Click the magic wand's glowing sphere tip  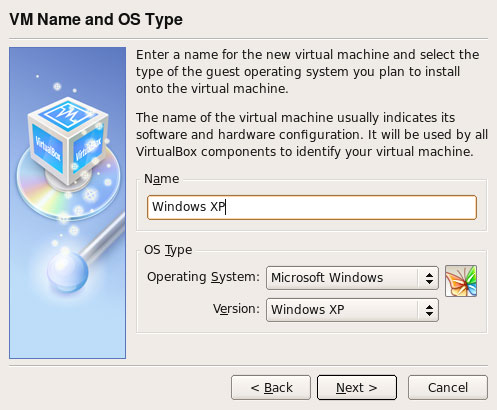coord(68,272)
